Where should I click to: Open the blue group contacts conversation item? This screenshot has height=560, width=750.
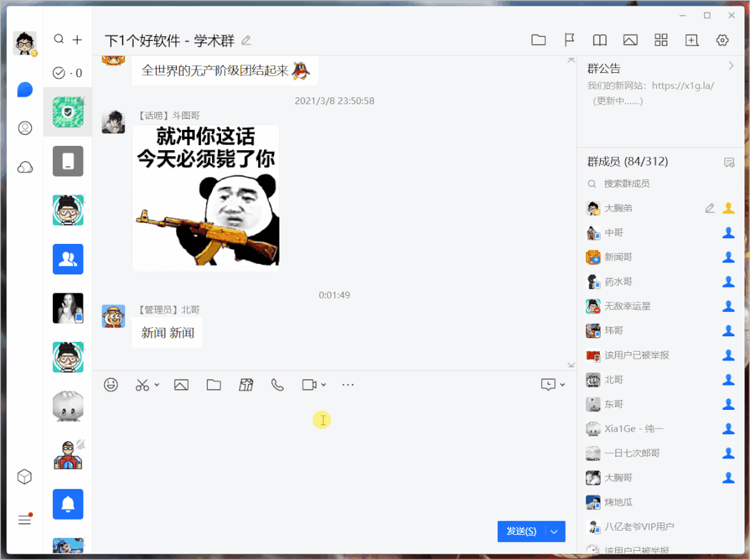click(x=68, y=259)
